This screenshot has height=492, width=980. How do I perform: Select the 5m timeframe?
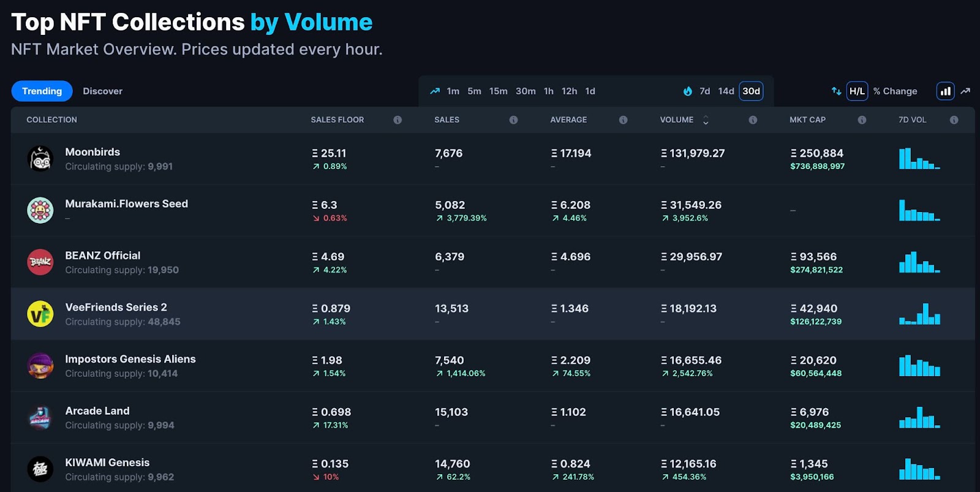[x=474, y=91]
